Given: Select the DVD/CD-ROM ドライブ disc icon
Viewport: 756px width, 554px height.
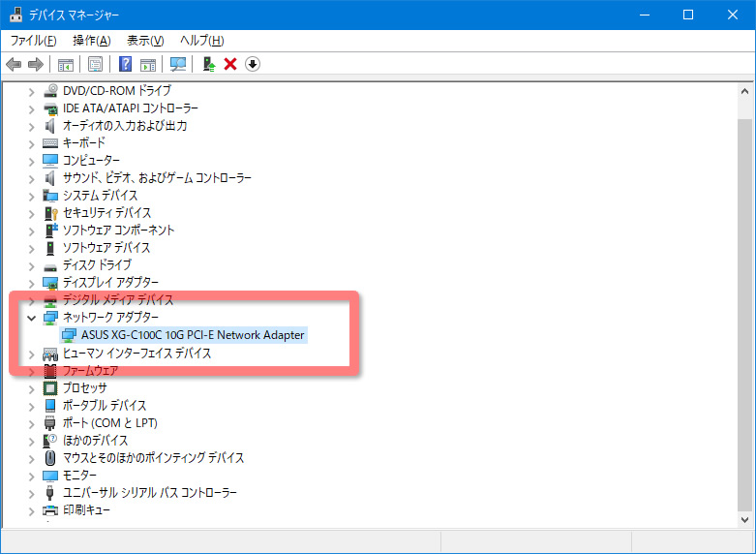Looking at the screenshot, I should (50, 90).
